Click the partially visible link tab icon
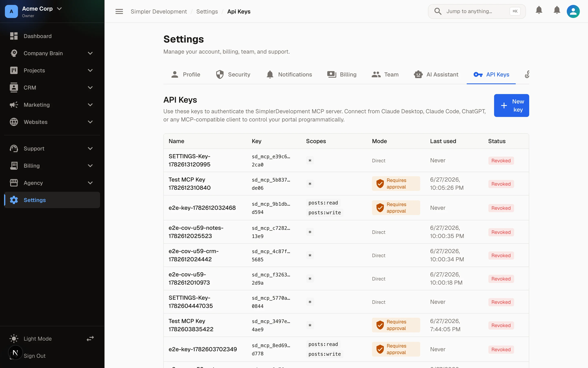Image resolution: width=588 pixels, height=368 pixels. click(x=527, y=74)
